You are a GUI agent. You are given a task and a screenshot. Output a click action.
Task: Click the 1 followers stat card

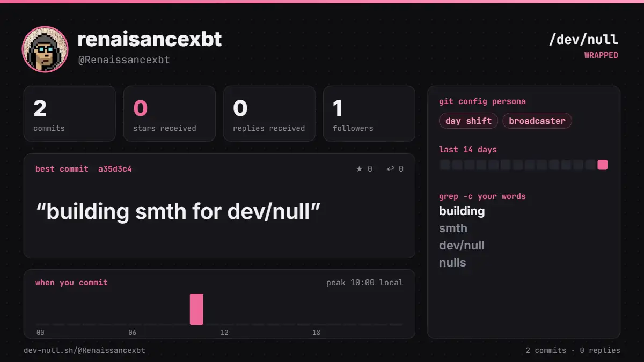point(369,114)
